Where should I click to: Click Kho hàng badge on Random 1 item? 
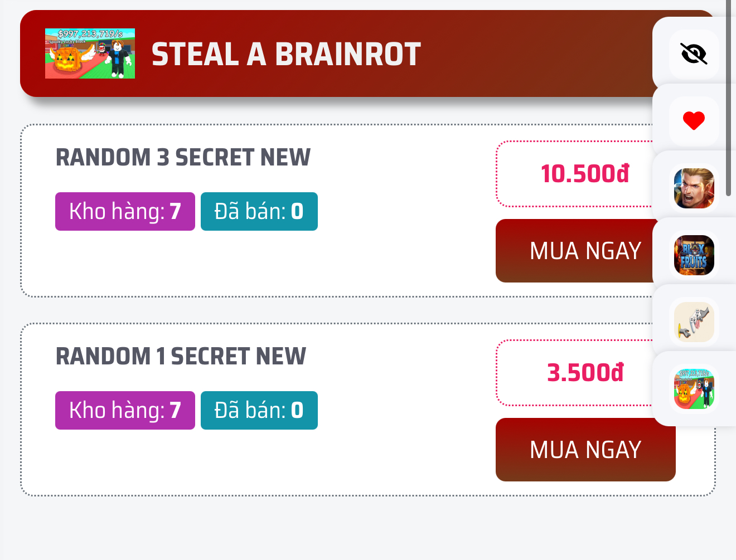pos(125,411)
